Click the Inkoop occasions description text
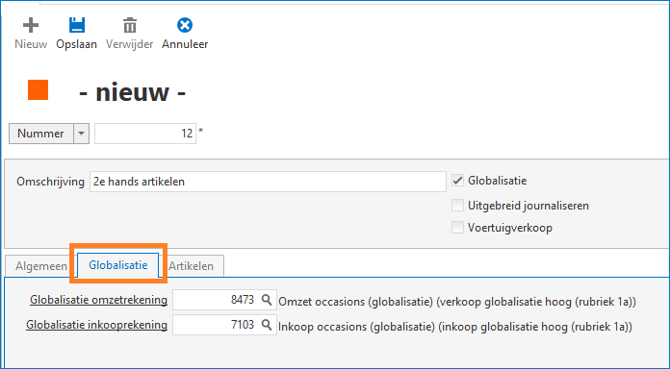Image resolution: width=670 pixels, height=369 pixels. tap(455, 327)
